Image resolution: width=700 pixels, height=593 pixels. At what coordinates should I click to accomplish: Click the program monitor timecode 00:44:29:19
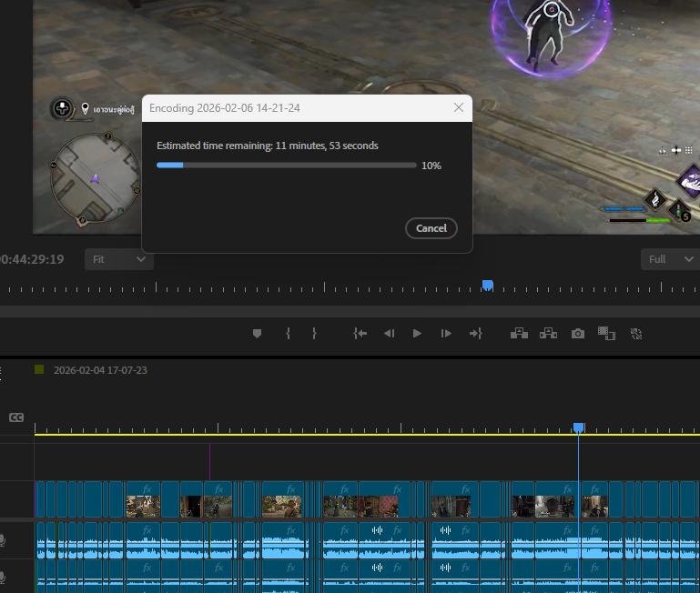(32, 259)
